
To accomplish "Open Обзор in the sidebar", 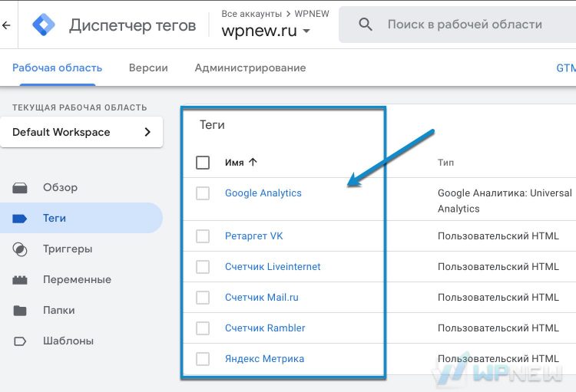I will [60, 187].
